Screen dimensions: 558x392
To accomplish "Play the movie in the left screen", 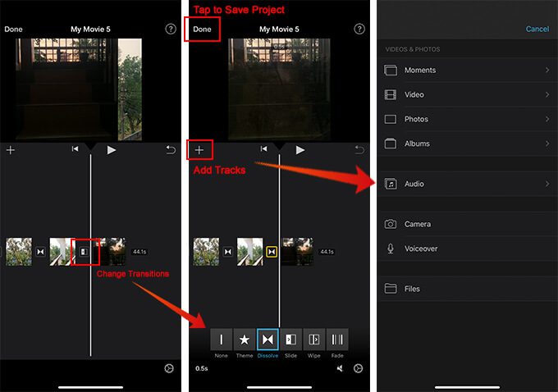I will (112, 150).
